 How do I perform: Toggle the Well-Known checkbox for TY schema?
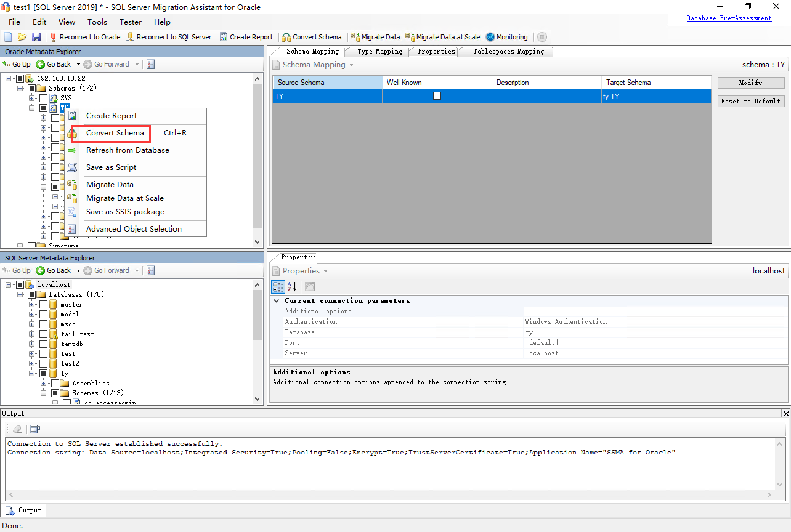437,96
